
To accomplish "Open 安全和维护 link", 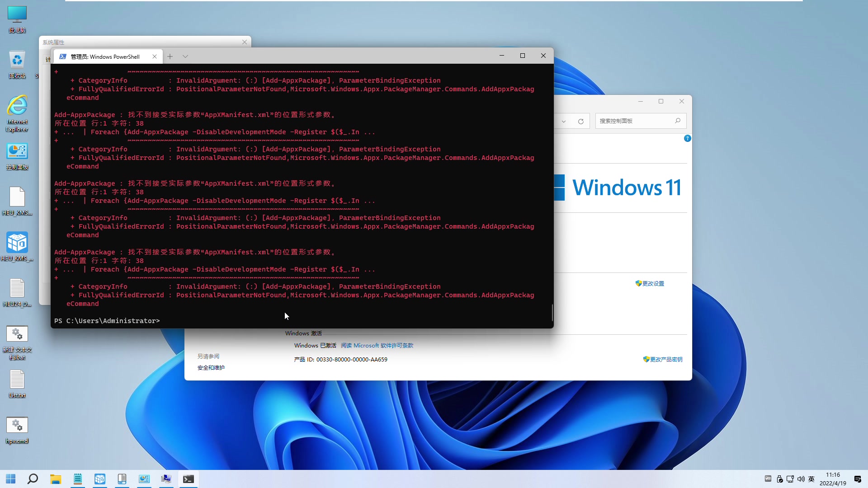I will click(x=211, y=368).
